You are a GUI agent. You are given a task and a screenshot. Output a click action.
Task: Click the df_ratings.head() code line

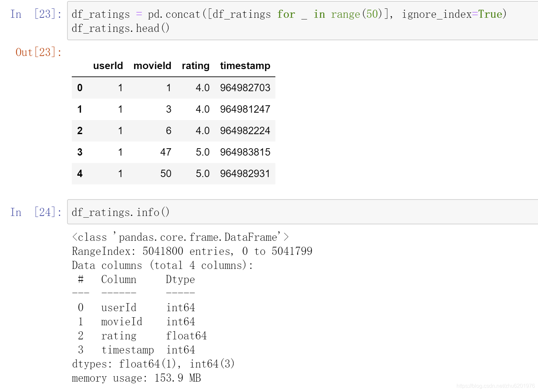120,28
